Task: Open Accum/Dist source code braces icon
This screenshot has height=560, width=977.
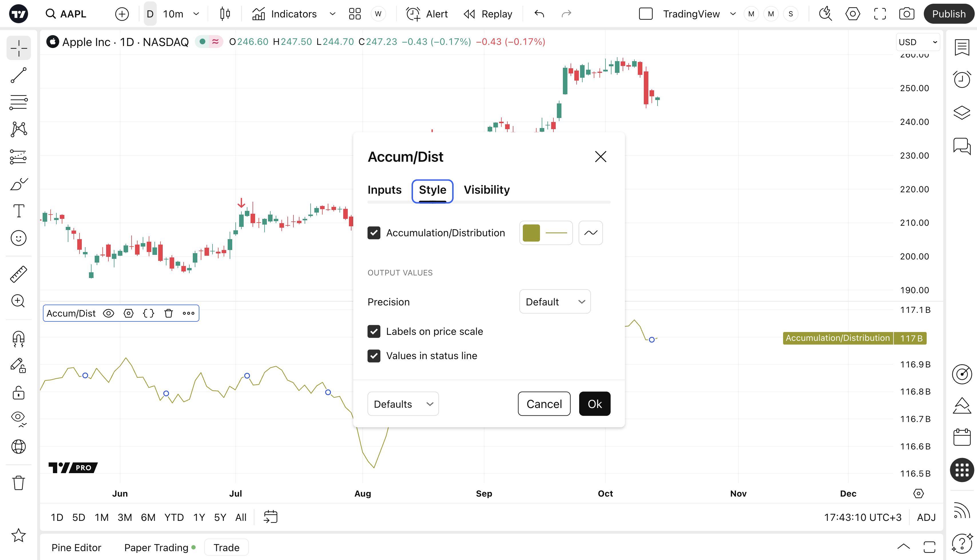Action: point(149,313)
